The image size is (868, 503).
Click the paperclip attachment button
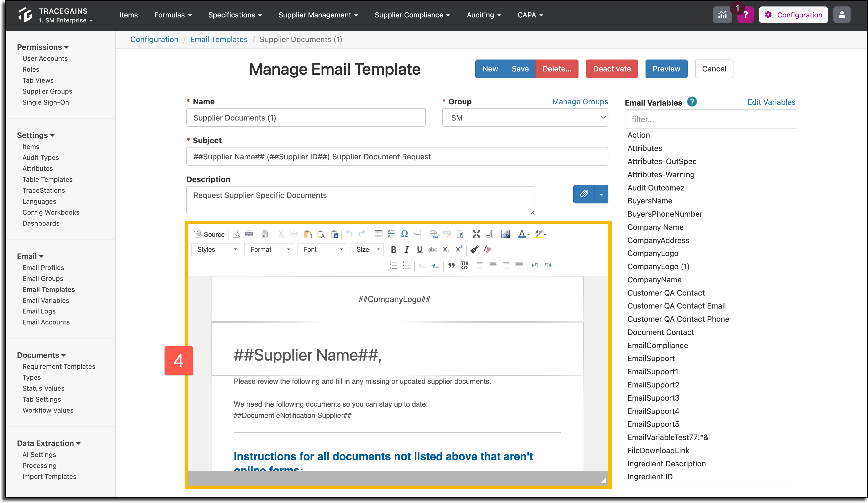584,194
